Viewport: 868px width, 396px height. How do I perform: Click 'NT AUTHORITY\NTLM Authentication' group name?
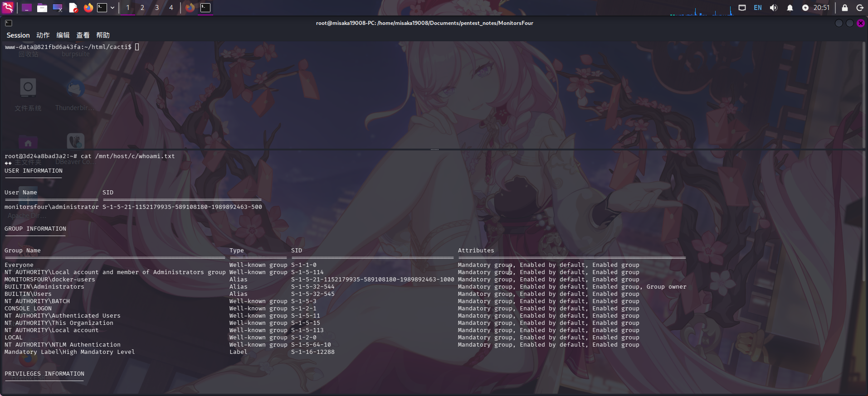click(x=63, y=345)
